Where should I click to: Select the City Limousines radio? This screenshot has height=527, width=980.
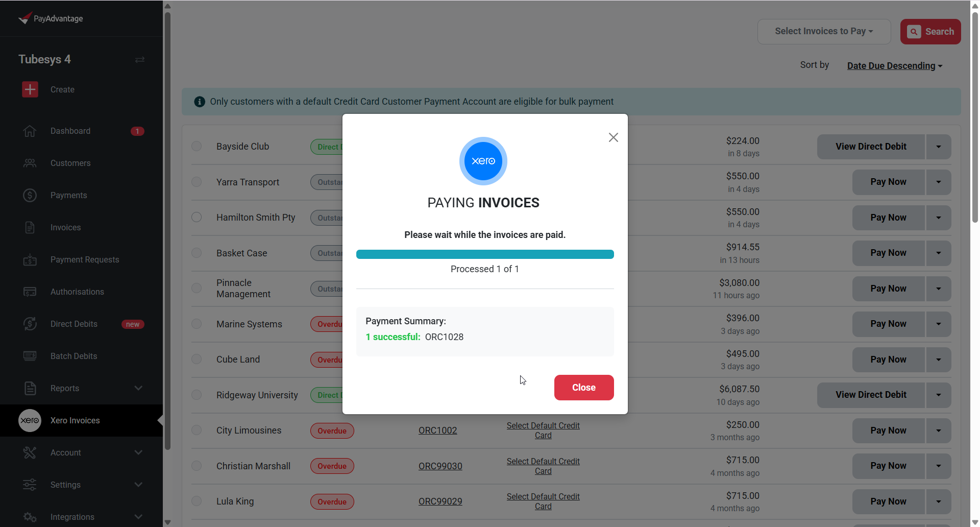pyautogui.click(x=197, y=430)
